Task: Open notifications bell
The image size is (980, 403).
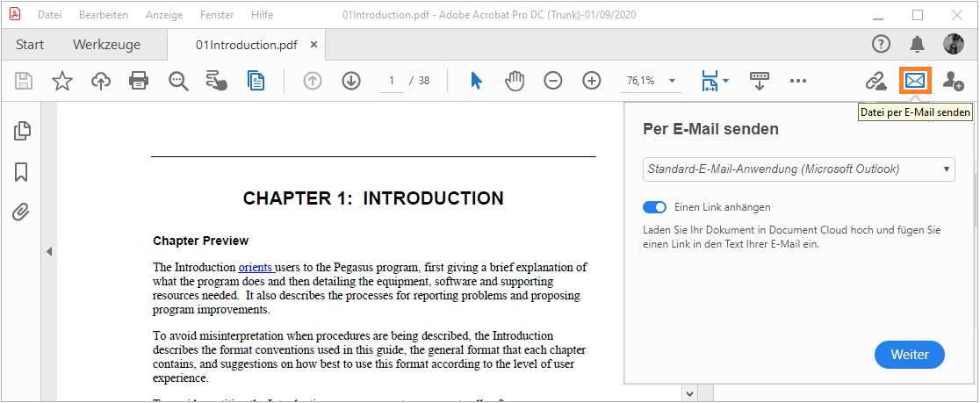Action: point(917,44)
